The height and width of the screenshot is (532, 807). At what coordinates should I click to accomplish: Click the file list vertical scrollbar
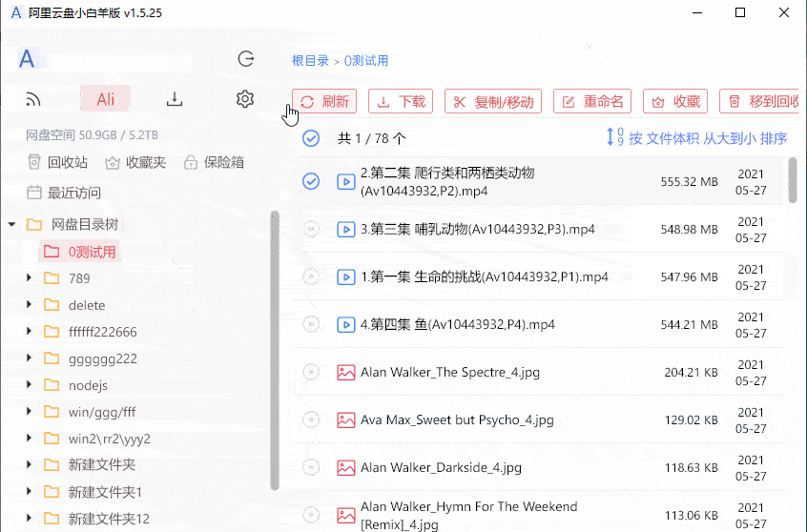pos(793,181)
